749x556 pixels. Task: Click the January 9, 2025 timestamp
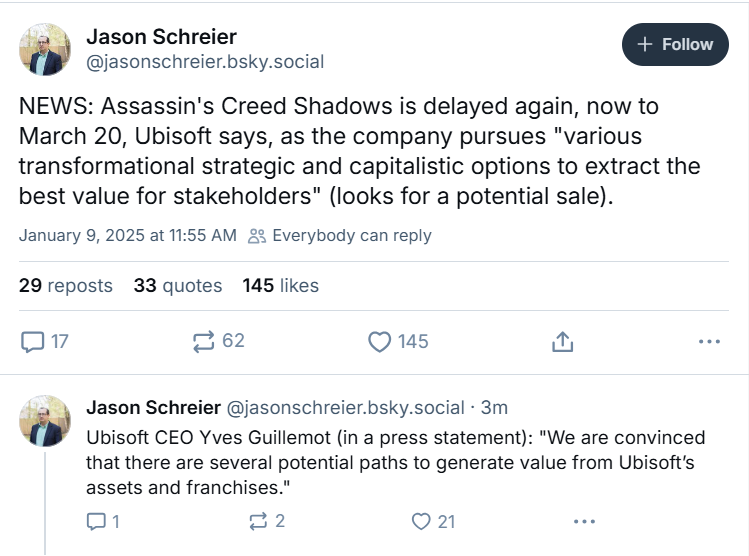(128, 235)
